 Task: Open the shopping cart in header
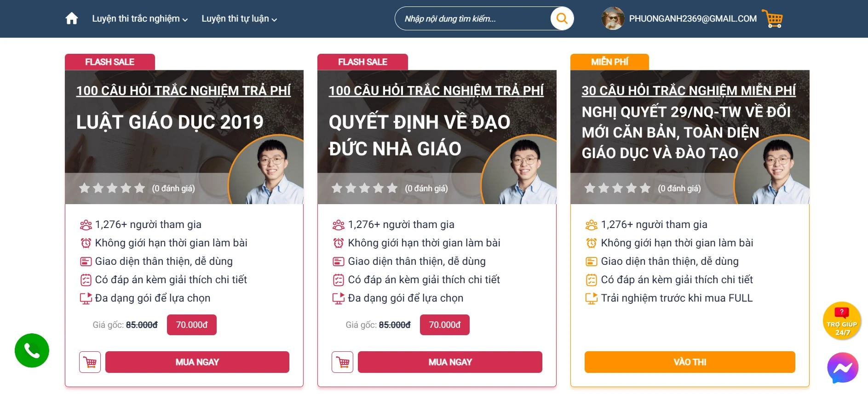[x=772, y=19]
